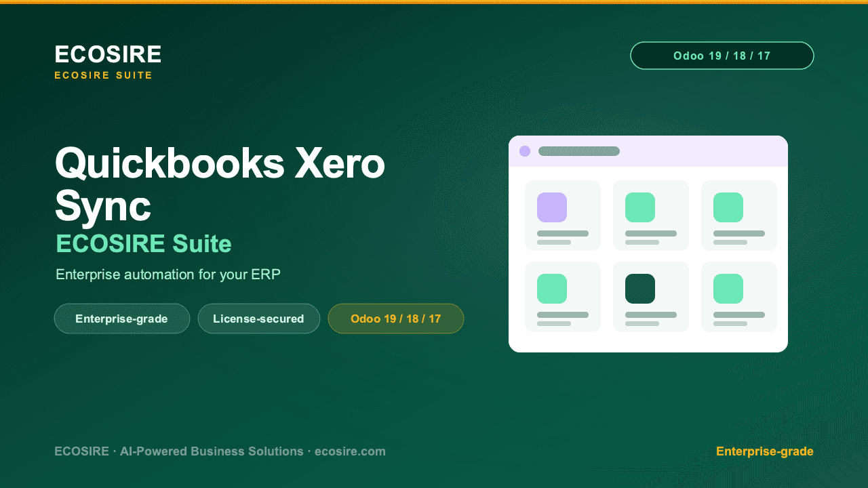
Task: Click the ECOSIRE SUITE subtitle under the logo
Action: [104, 75]
